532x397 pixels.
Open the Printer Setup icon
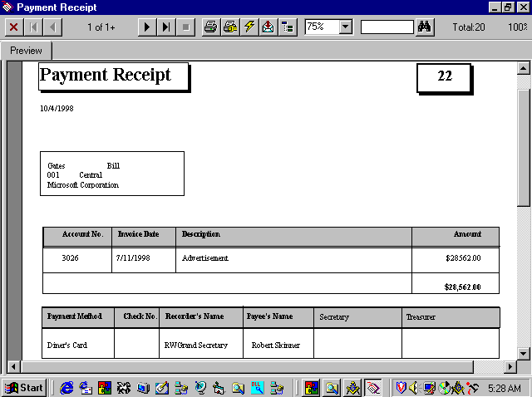[x=230, y=27]
